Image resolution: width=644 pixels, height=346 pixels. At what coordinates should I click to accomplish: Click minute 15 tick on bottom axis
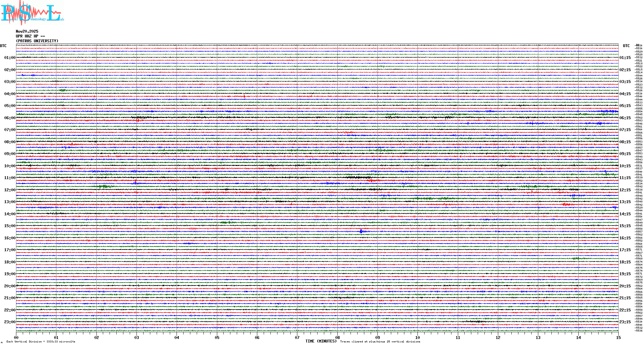[x=618, y=338]
